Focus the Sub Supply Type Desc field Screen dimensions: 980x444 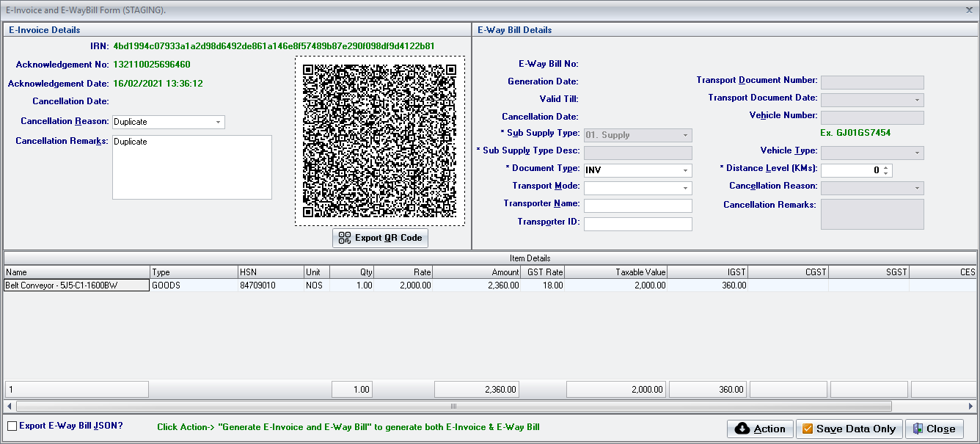pyautogui.click(x=637, y=153)
